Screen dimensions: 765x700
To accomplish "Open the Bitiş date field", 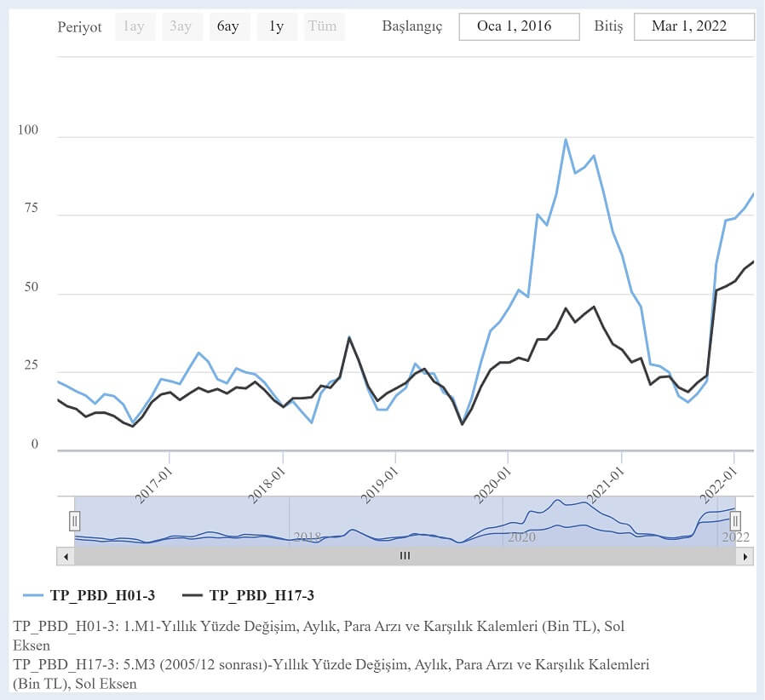I will pyautogui.click(x=693, y=26).
